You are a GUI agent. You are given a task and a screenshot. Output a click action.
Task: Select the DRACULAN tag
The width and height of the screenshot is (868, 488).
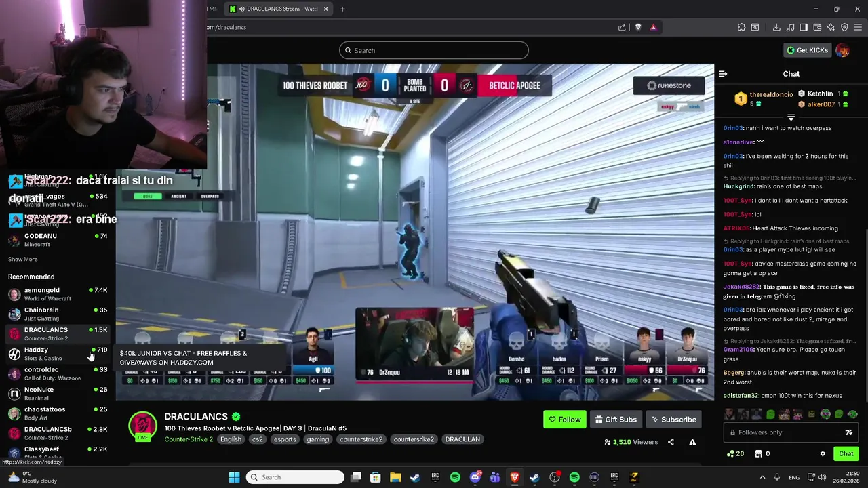462,439
